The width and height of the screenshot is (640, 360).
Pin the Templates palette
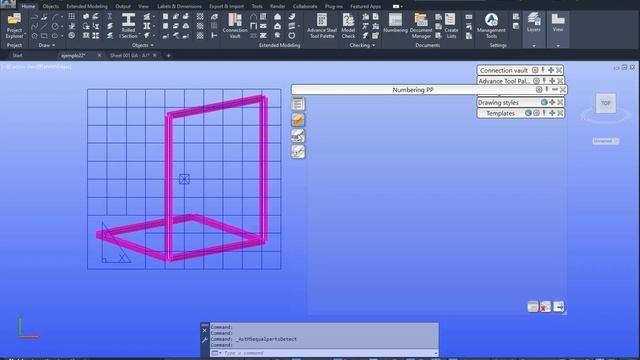click(x=544, y=113)
